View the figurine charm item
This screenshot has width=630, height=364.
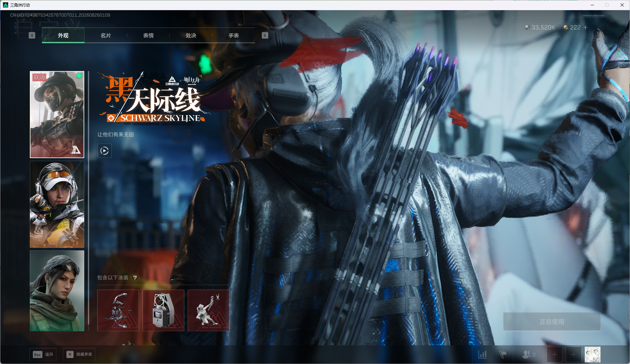pos(208,310)
